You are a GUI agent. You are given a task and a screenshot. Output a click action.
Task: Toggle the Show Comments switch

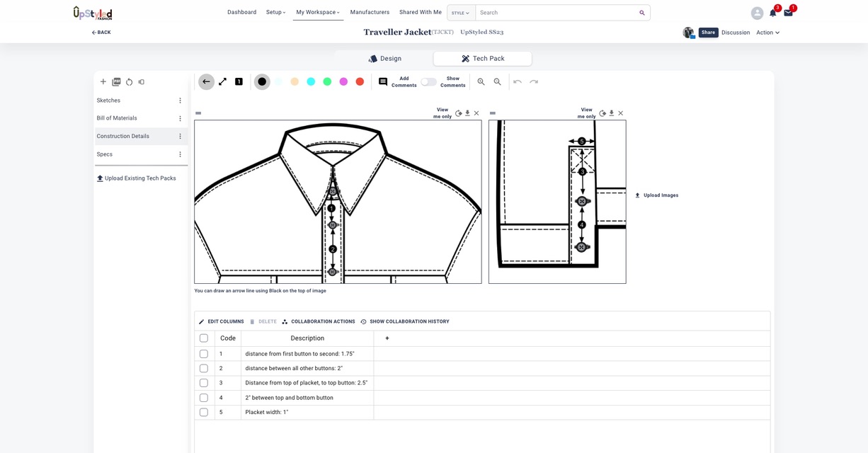tap(428, 82)
